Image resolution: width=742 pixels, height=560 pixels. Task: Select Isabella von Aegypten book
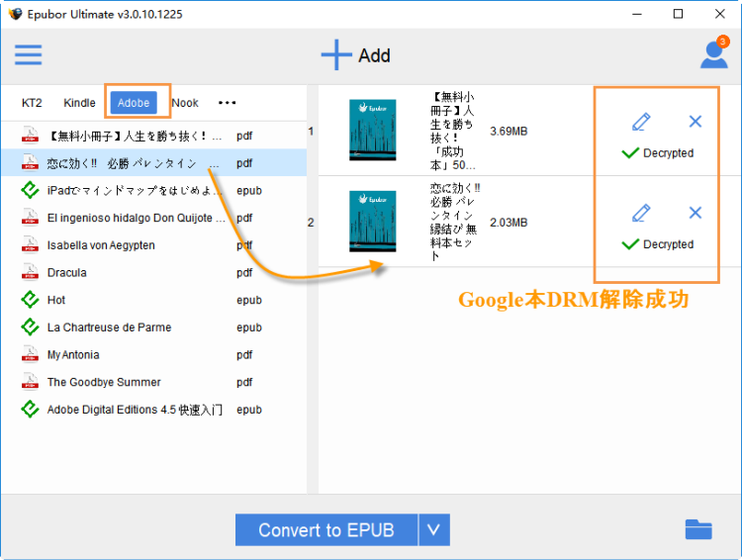click(153, 245)
